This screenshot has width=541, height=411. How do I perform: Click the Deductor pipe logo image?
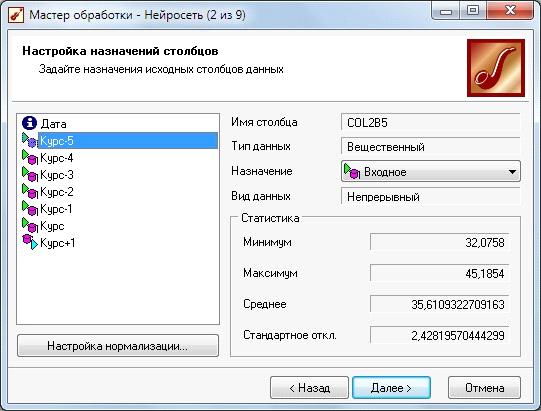pos(496,68)
